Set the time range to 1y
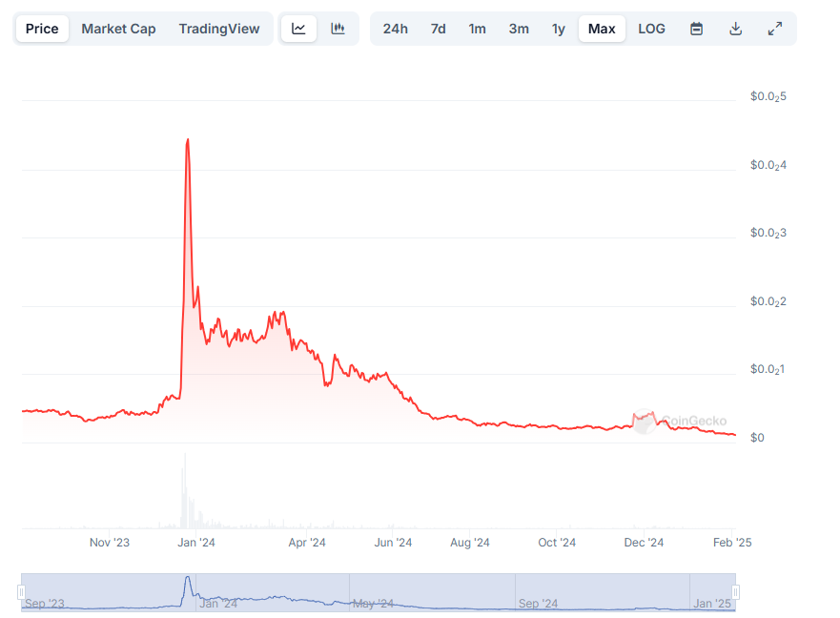 click(558, 29)
